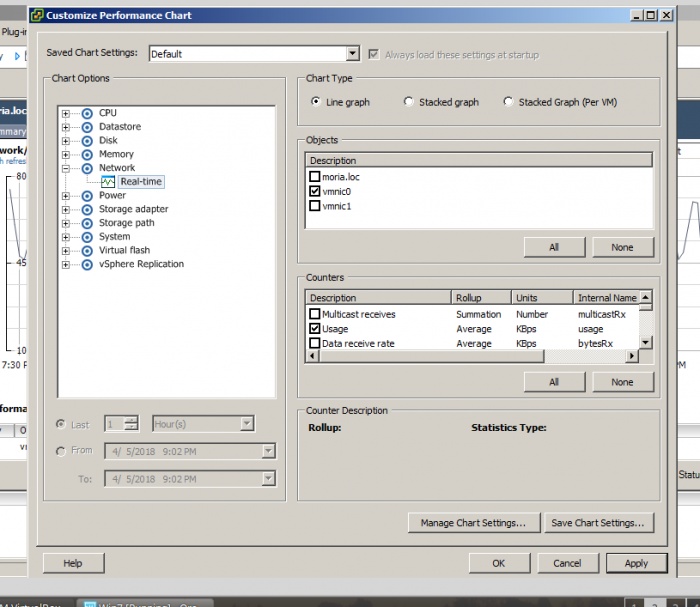The image size is (700, 607).
Task: Open the Saved Chart Settings dropdown
Action: [x=352, y=54]
